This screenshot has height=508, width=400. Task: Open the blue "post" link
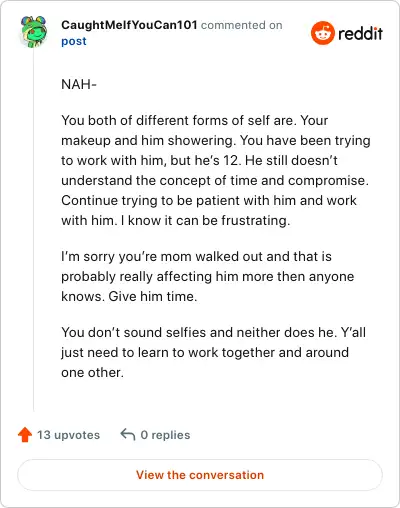coord(74,41)
